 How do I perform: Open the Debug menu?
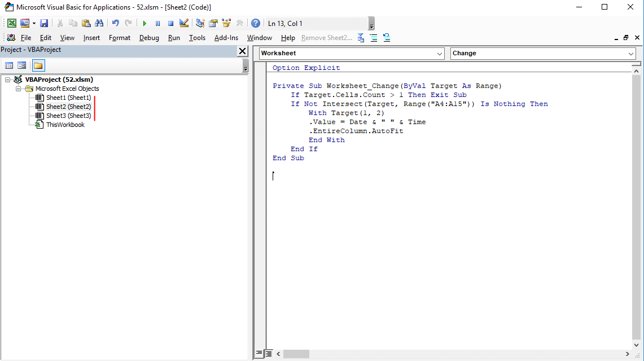pos(149,38)
